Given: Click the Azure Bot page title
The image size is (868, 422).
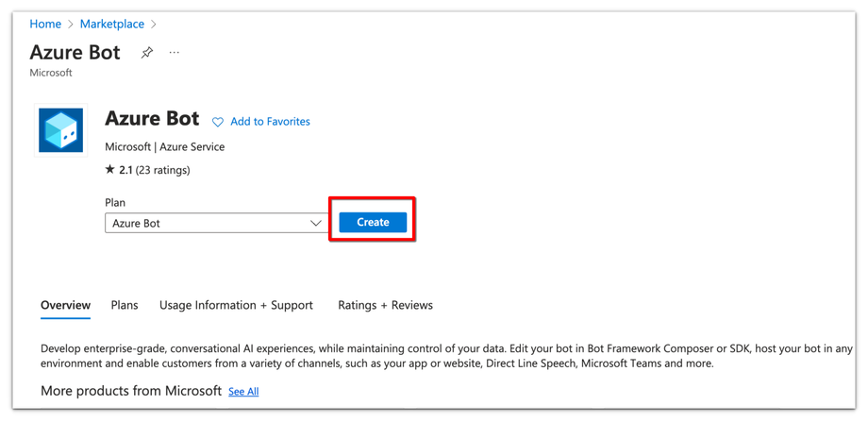Looking at the screenshot, I should pos(75,52).
